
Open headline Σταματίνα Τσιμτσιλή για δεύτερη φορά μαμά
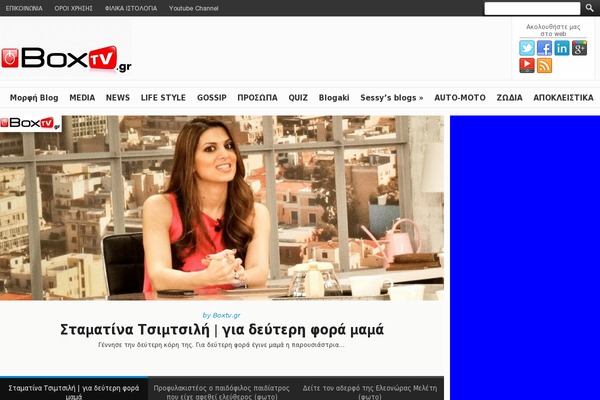222,330
